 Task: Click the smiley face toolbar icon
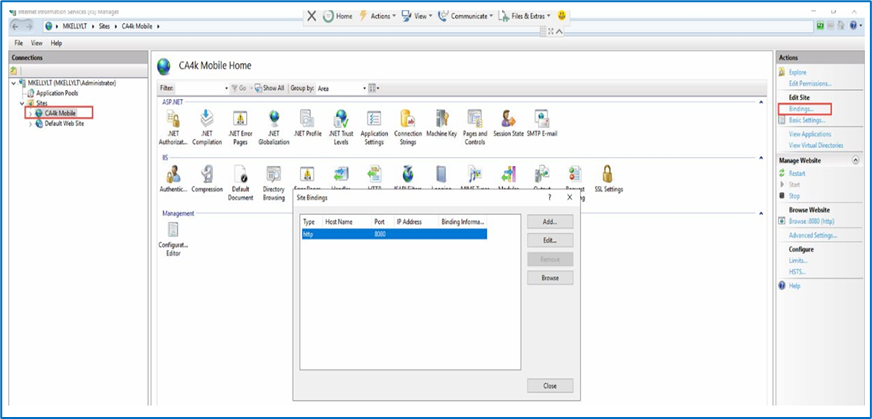tap(562, 16)
